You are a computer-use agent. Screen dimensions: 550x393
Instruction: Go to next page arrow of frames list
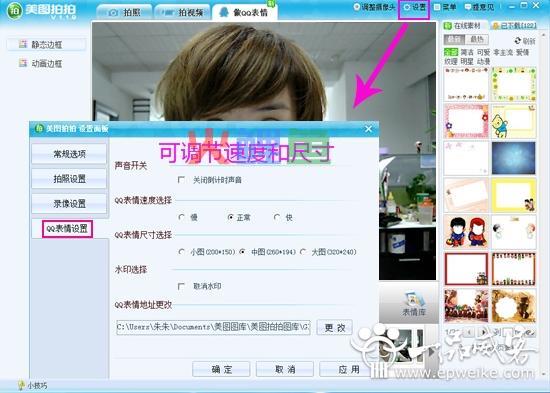tap(484, 332)
